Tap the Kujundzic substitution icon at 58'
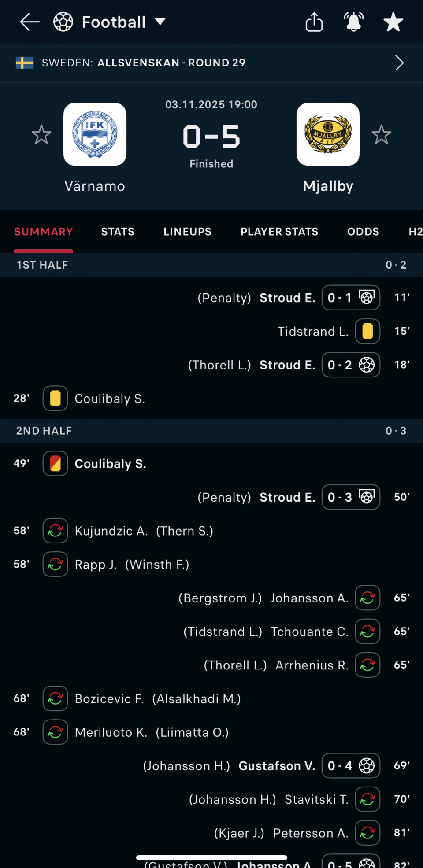The width and height of the screenshot is (423, 868). (55, 531)
